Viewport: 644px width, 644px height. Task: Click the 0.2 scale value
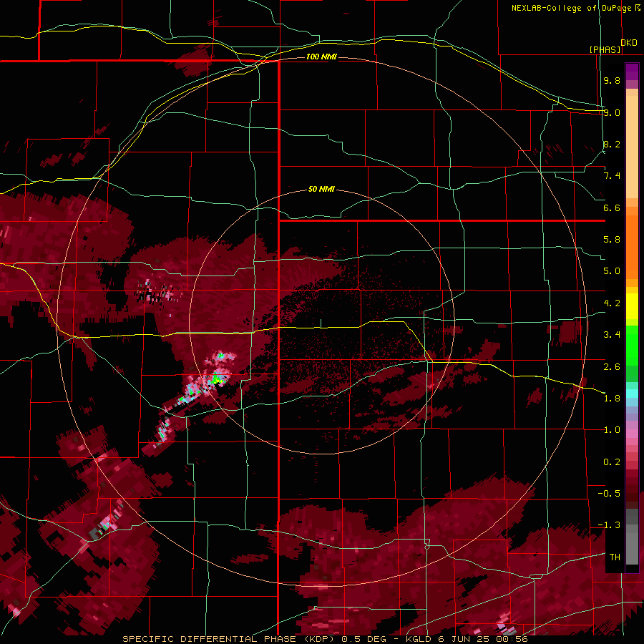point(612,462)
